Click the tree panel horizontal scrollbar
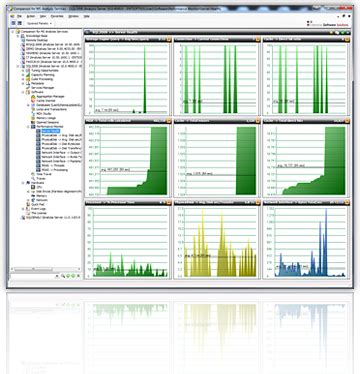This screenshot has width=360, height=374. point(46,269)
